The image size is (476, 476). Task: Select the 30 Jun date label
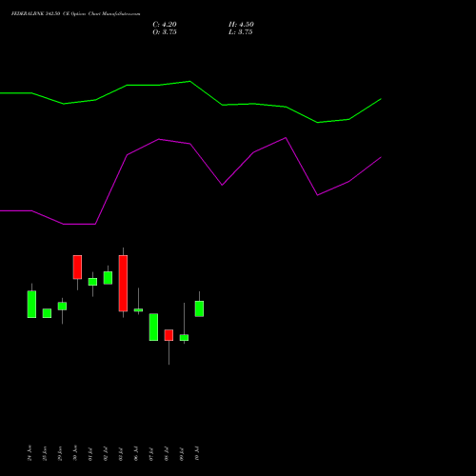[x=75, y=453]
